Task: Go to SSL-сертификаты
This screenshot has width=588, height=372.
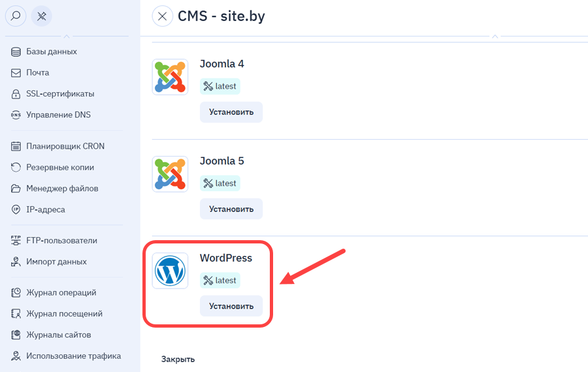Action: pyautogui.click(x=60, y=94)
